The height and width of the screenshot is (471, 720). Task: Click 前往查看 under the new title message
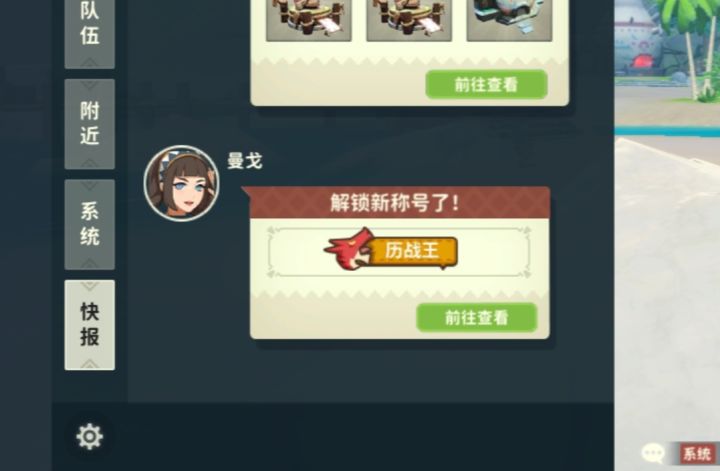(x=477, y=317)
